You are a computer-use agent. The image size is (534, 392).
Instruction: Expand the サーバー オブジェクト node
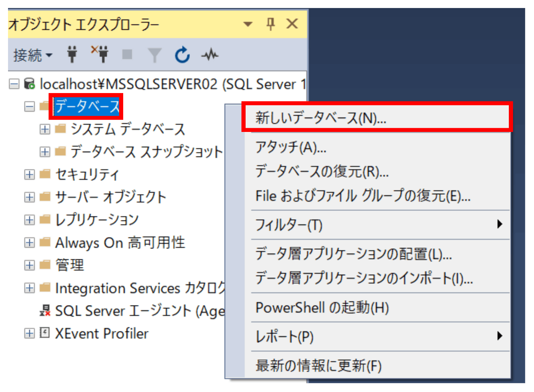(29, 197)
